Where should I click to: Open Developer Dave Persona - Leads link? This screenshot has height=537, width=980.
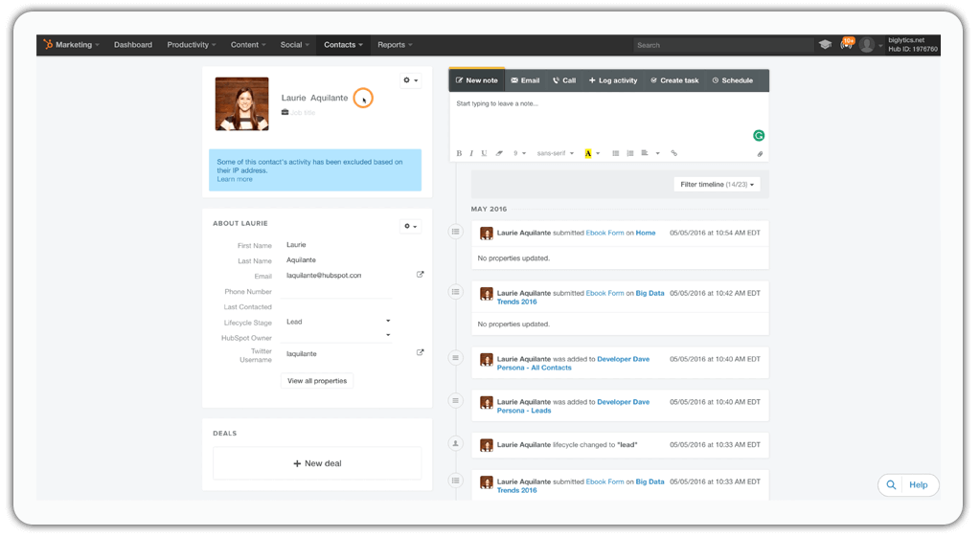click(573, 406)
